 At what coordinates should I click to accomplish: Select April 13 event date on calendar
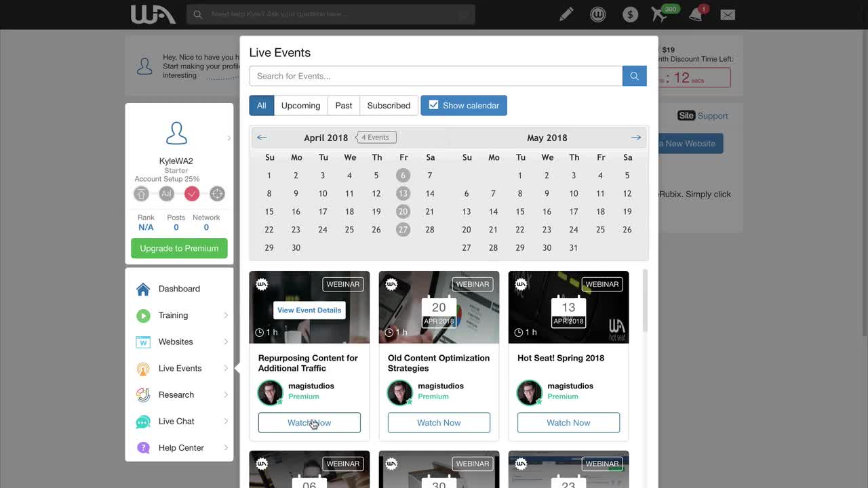(x=403, y=193)
